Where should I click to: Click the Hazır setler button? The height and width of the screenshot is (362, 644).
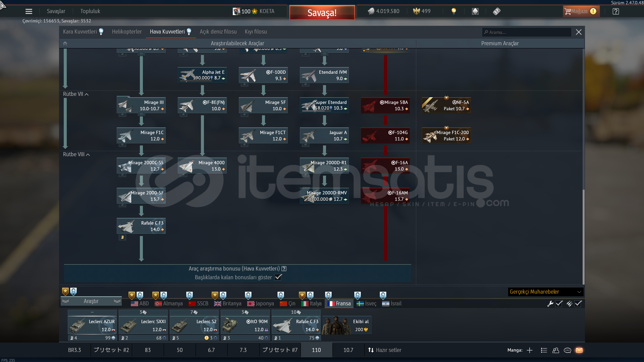pyautogui.click(x=385, y=350)
